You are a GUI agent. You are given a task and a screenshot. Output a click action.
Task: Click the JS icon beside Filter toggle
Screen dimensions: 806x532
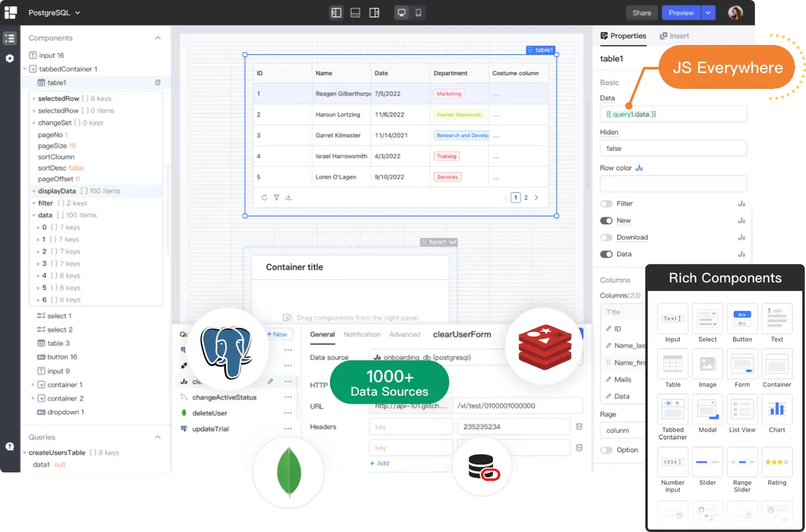click(x=742, y=204)
